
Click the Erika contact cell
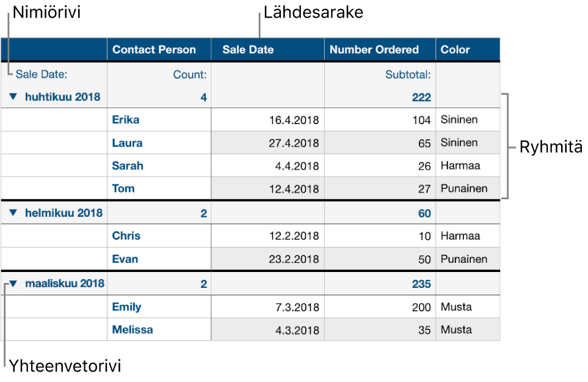pos(159,120)
